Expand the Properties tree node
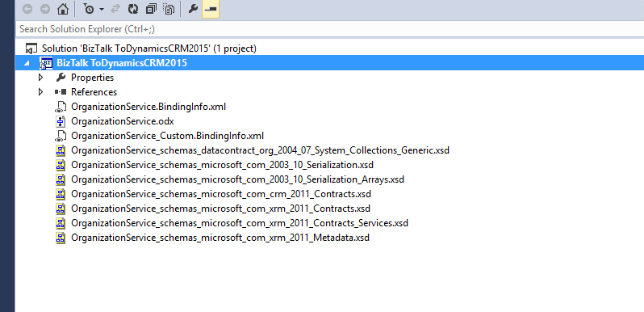Viewport: 644px width, 312px height. tap(40, 78)
